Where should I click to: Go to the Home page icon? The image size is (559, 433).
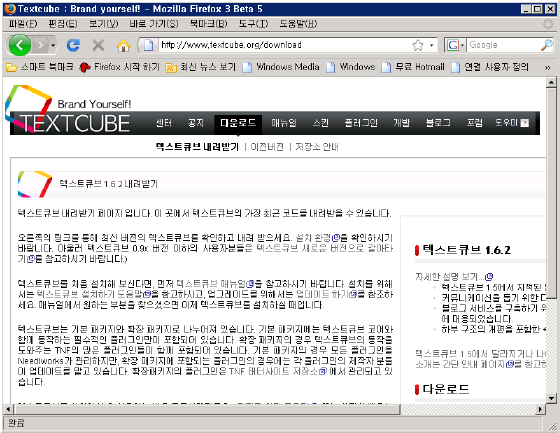123,45
